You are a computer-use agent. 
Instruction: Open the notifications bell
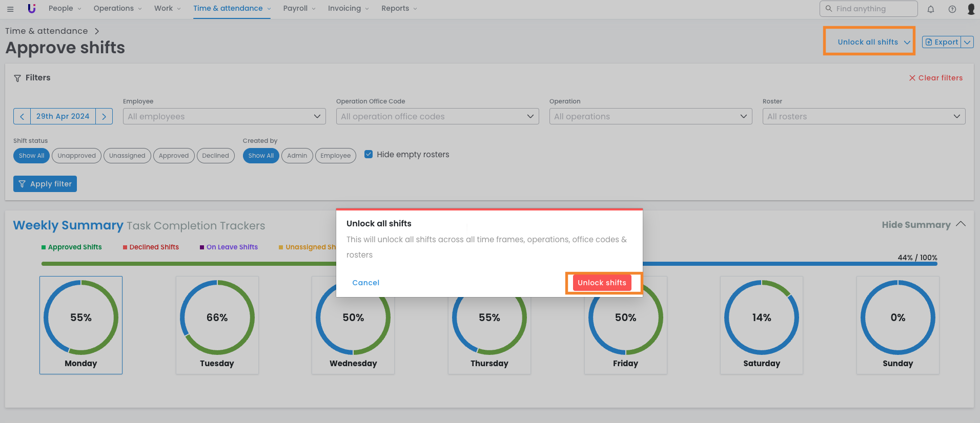pos(931,9)
